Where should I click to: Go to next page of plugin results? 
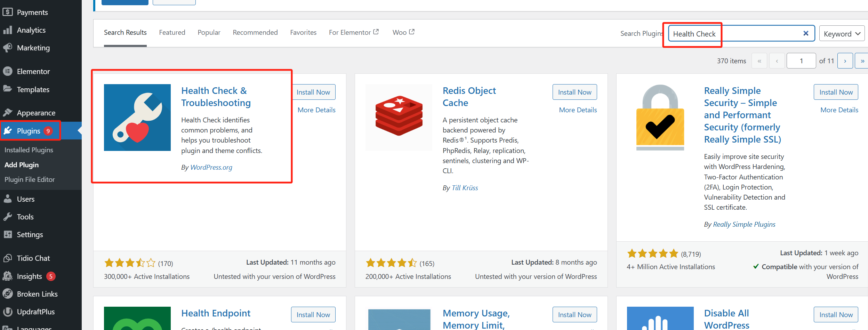pos(845,61)
